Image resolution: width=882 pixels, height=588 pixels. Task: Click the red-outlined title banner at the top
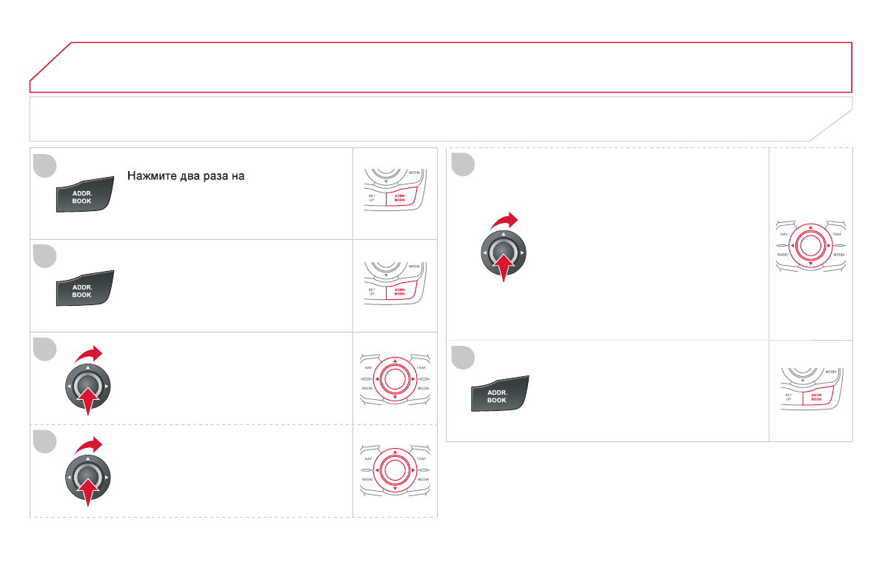coord(441,67)
